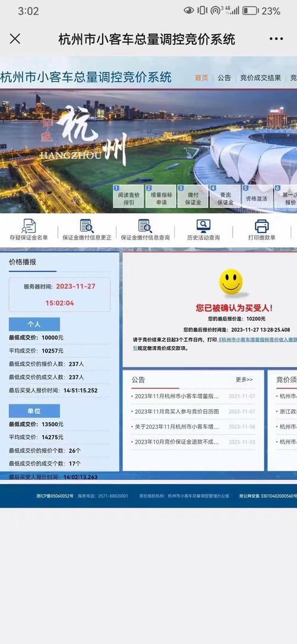Click step 4 查询保证金 button

[225, 197]
